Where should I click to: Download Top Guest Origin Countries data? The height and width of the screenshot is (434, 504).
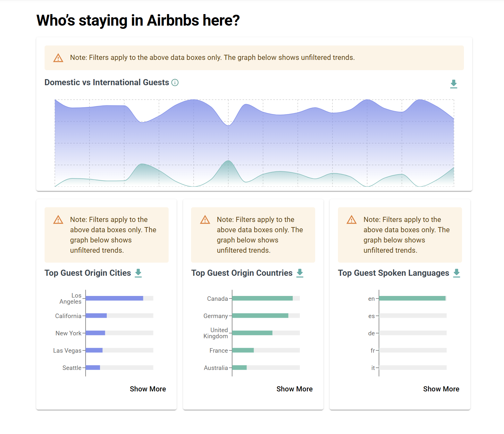click(300, 273)
